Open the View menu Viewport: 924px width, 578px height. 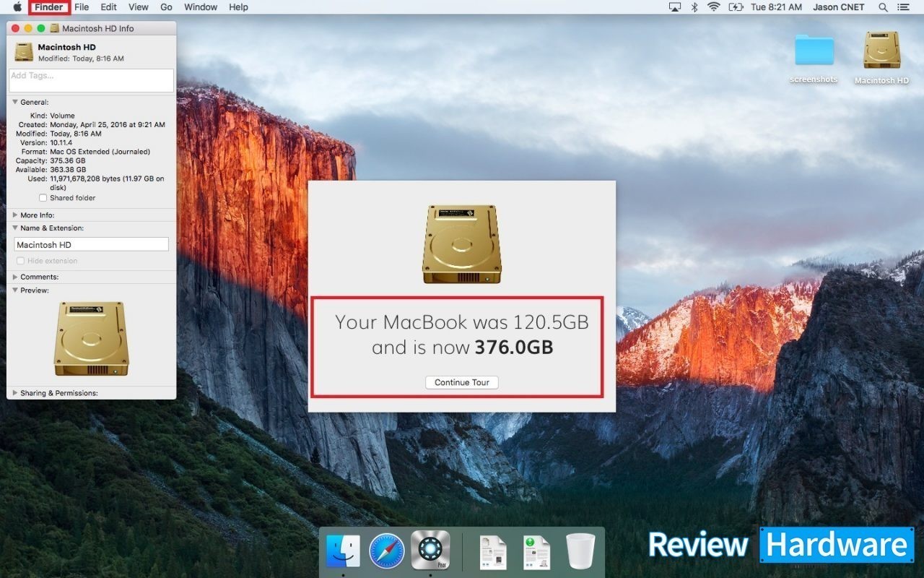pos(138,7)
